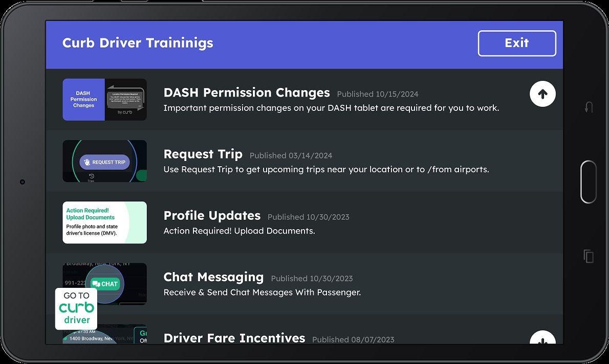Open the DASH Permission Changes training
609x364 pixels.
[x=247, y=93]
